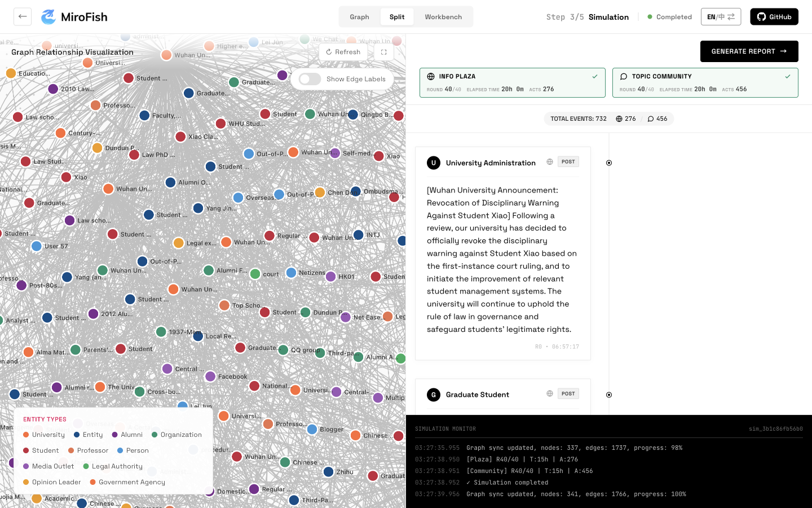This screenshot has height=508, width=812.
Task: Select the User 57 graph node
Action: (x=37, y=246)
